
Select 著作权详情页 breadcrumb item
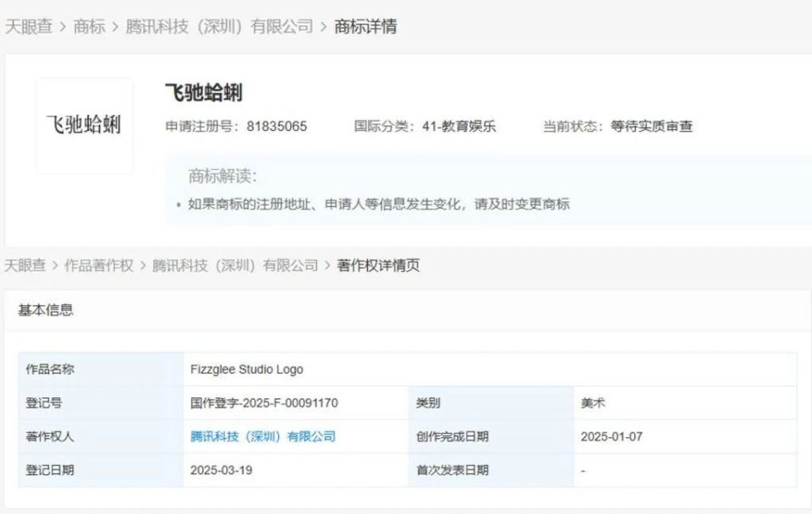378,265
